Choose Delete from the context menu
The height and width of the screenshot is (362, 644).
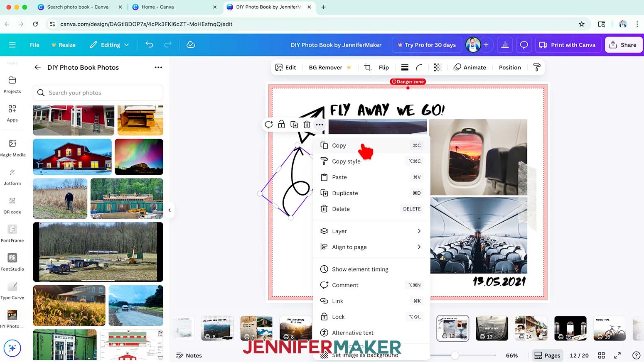(371, 209)
